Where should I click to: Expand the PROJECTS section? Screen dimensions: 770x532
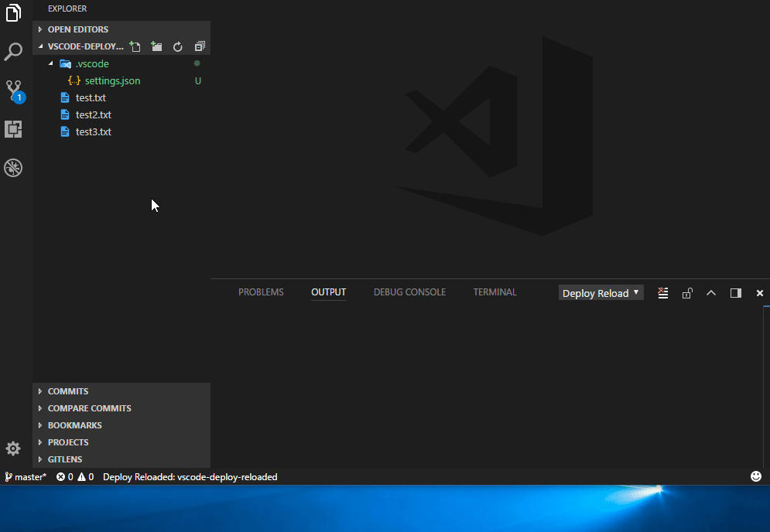121,442
